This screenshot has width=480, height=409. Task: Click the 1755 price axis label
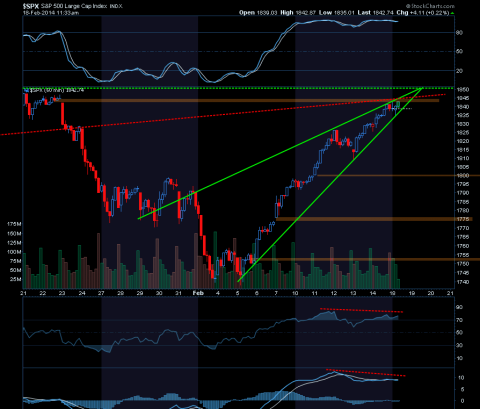point(463,255)
